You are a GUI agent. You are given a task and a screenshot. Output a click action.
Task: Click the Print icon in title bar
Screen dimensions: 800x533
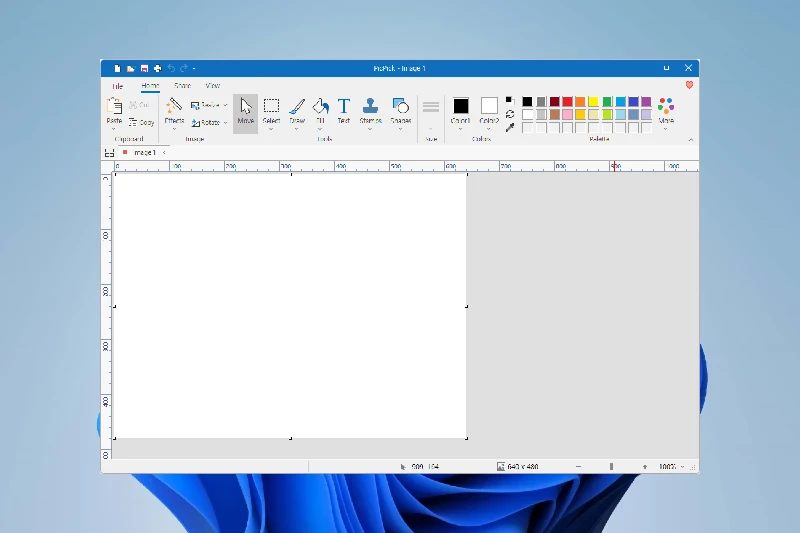coord(158,68)
